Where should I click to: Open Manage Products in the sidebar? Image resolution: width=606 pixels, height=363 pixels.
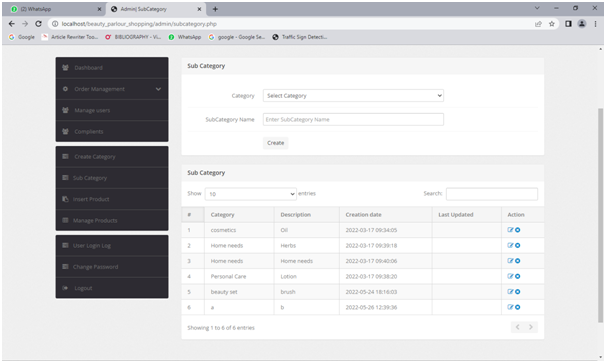pyautogui.click(x=112, y=220)
